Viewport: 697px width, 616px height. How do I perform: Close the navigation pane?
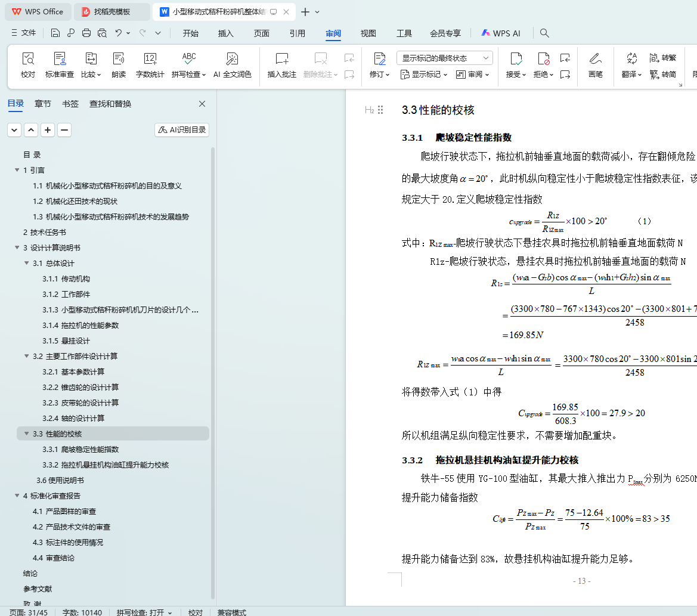click(202, 104)
